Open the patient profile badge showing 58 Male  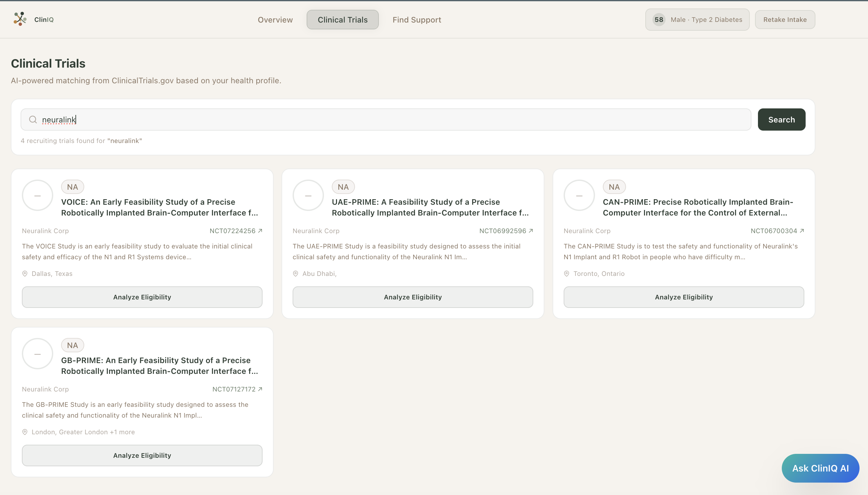point(697,20)
